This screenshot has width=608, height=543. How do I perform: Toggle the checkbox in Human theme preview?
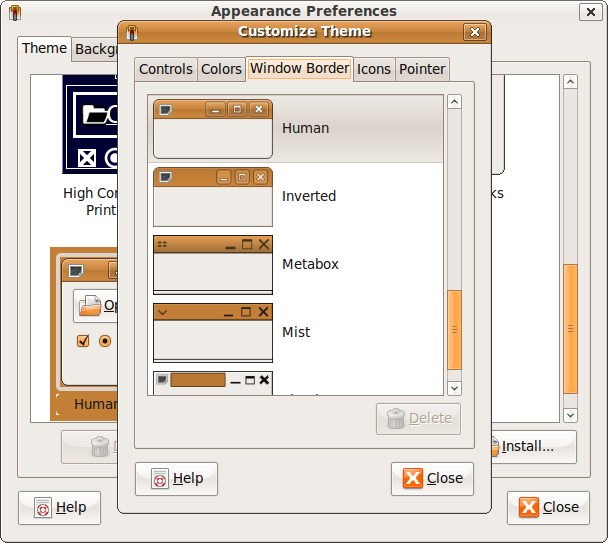coord(84,341)
